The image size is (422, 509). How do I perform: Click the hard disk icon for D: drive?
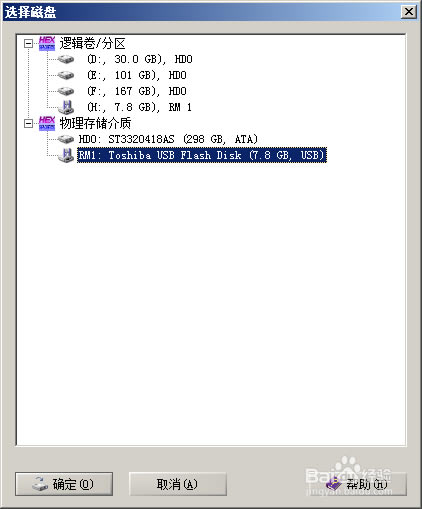click(x=66, y=59)
